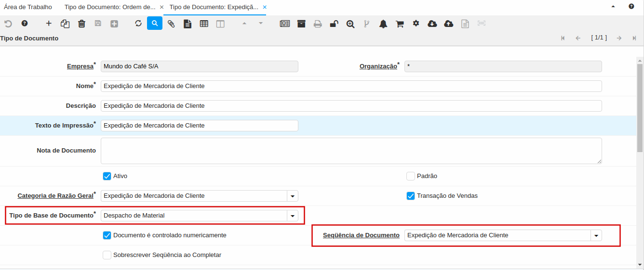This screenshot has width=644, height=270.
Task: Follow the Organização label link
Action: pyautogui.click(x=378, y=66)
